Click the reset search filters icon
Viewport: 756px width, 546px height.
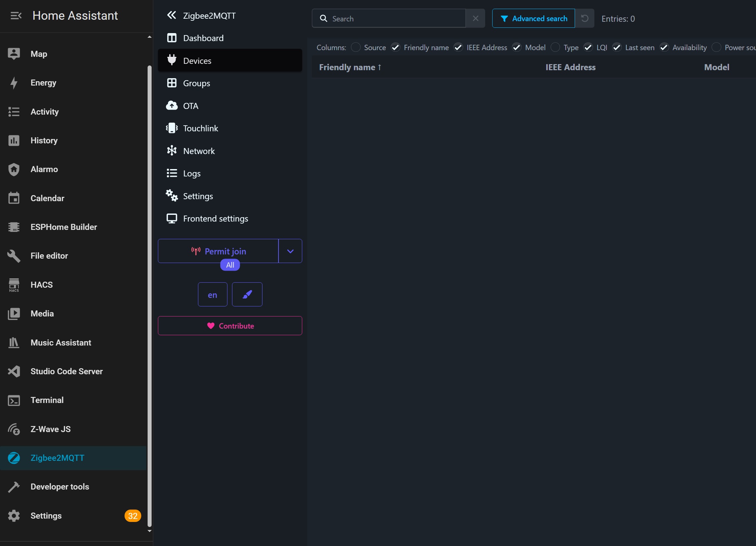(584, 18)
